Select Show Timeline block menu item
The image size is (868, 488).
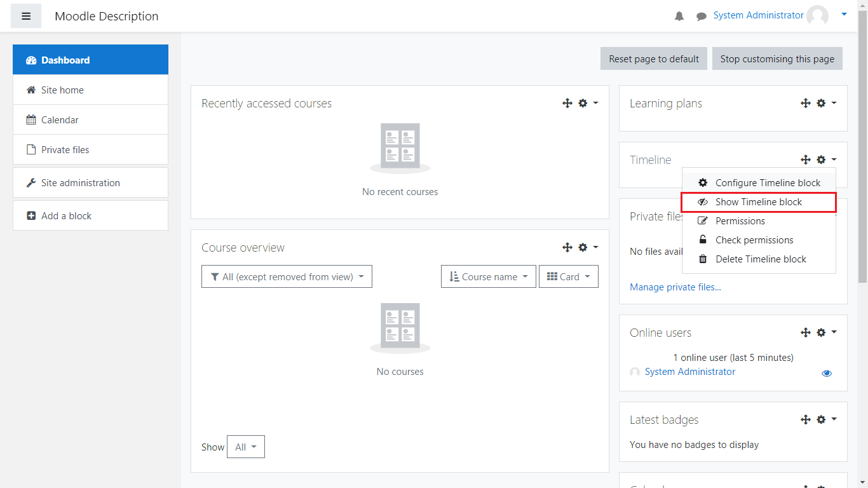(x=758, y=202)
